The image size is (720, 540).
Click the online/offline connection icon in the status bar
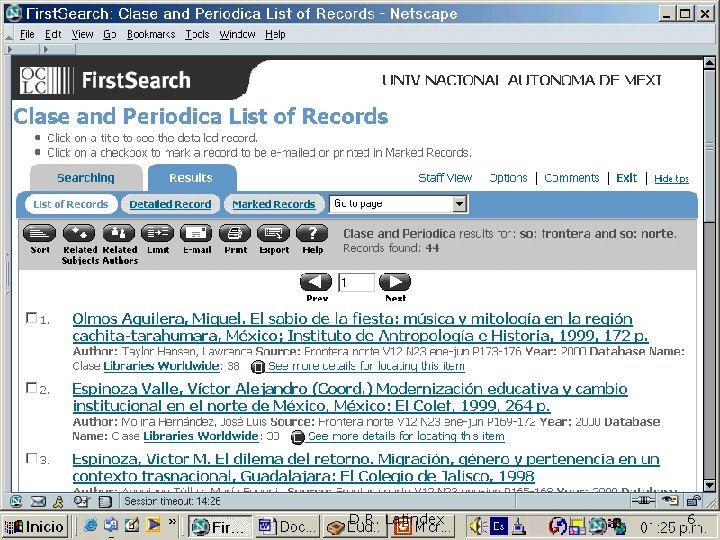[643, 501]
